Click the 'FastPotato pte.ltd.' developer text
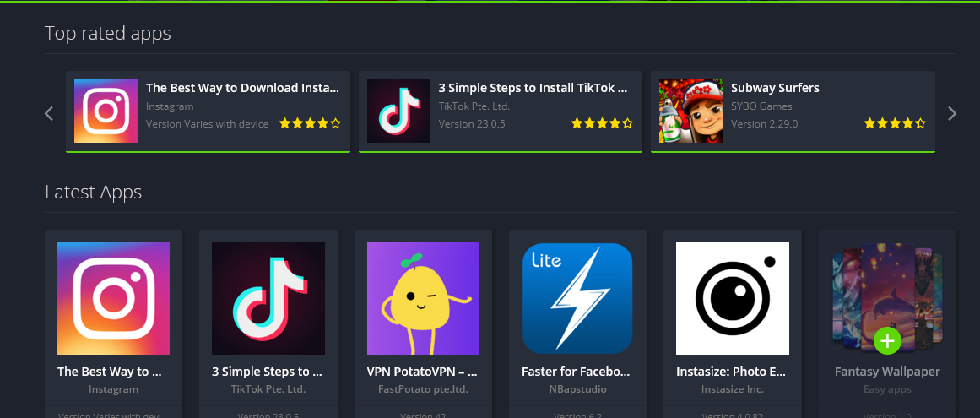 click(423, 389)
